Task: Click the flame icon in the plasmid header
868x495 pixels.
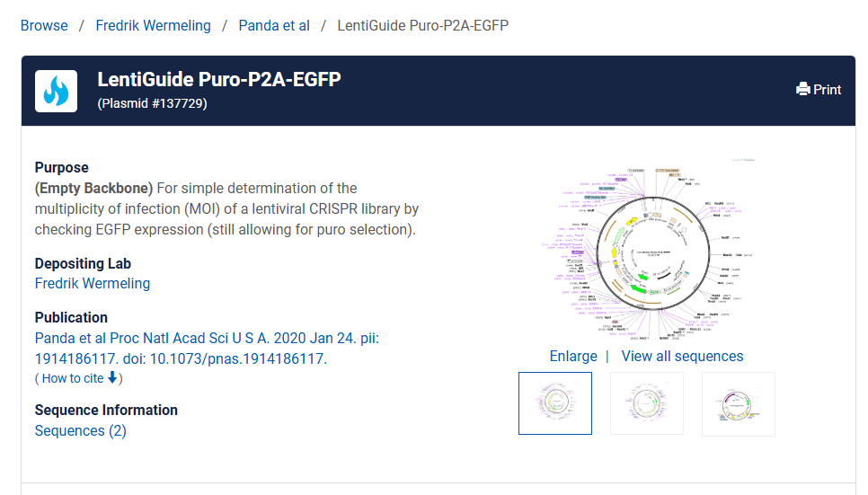Action: tap(56, 91)
